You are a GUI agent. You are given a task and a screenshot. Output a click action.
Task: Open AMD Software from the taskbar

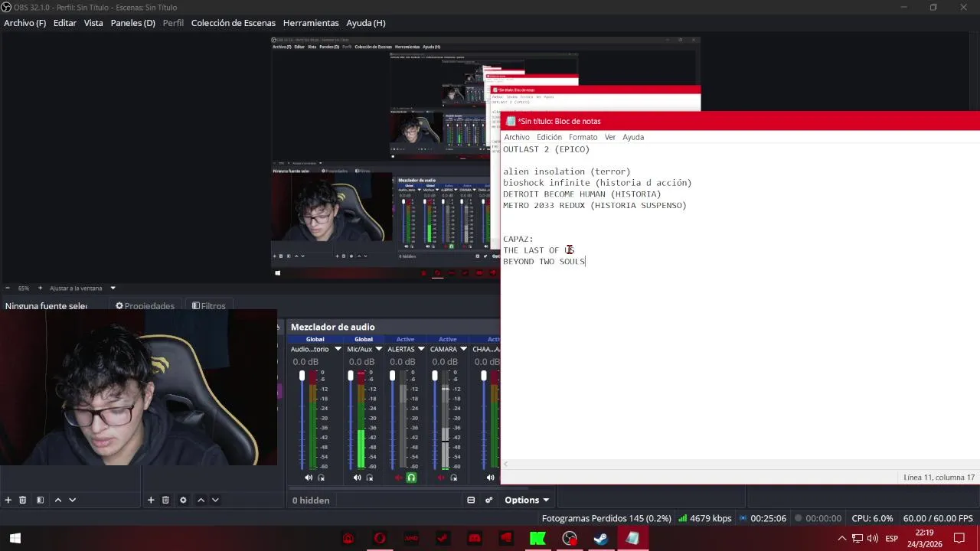coord(411,538)
